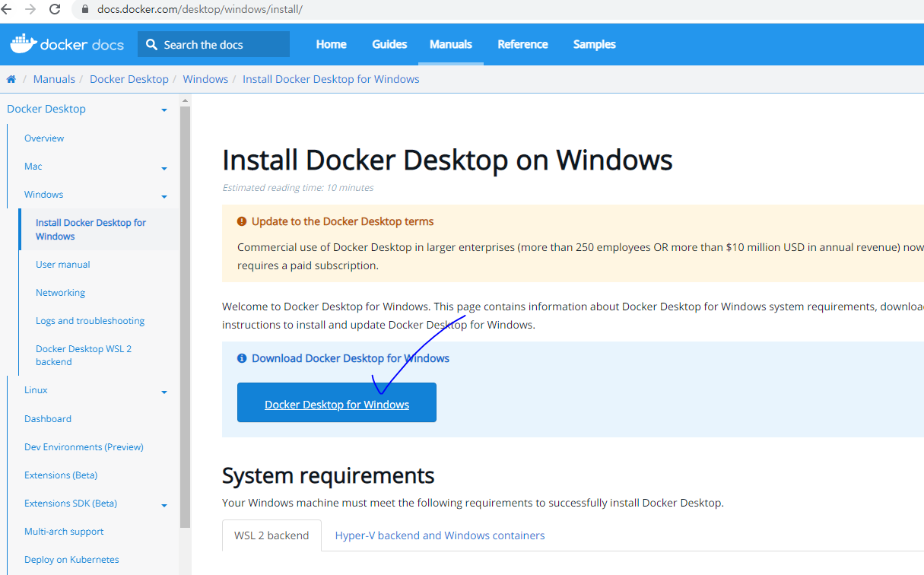Open Dashboard in the sidebar
The image size is (924, 575).
coord(48,419)
